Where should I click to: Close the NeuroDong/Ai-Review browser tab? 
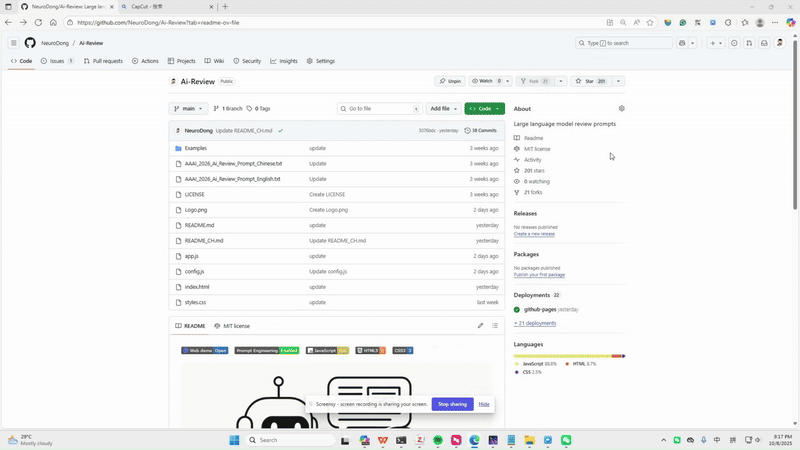112,7
